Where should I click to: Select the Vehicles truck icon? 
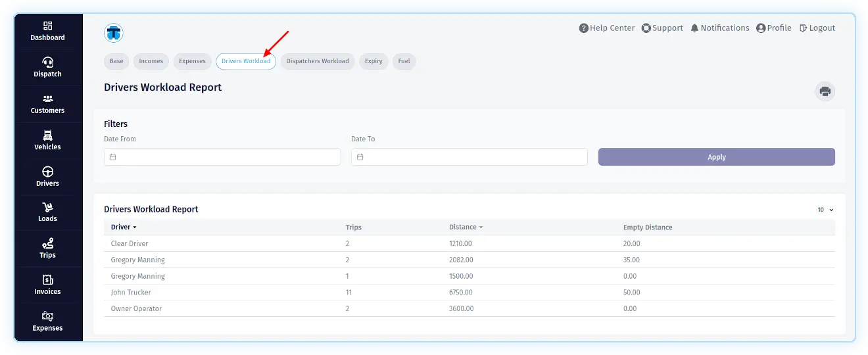(47, 135)
